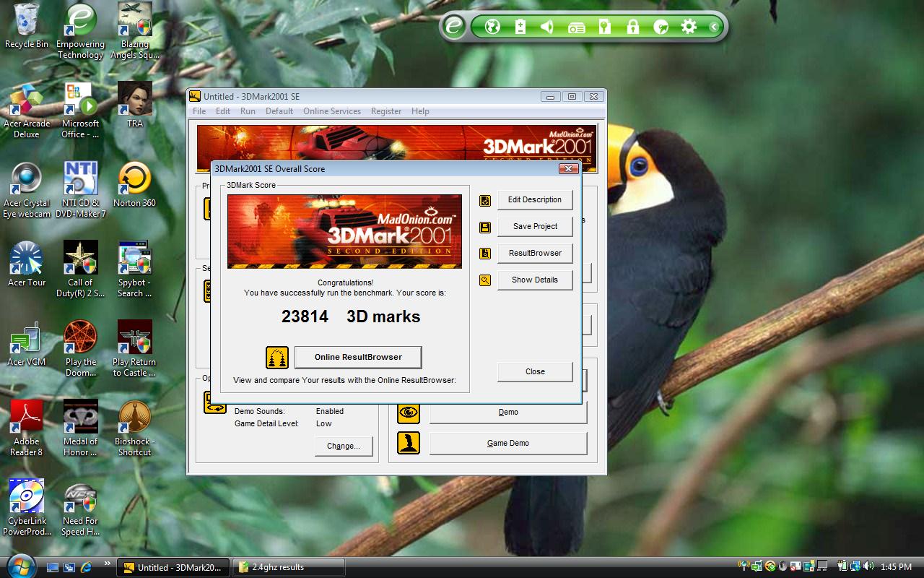Select the Recycle Bin desktop icon
The image size is (924, 578).
pyautogui.click(x=27, y=26)
